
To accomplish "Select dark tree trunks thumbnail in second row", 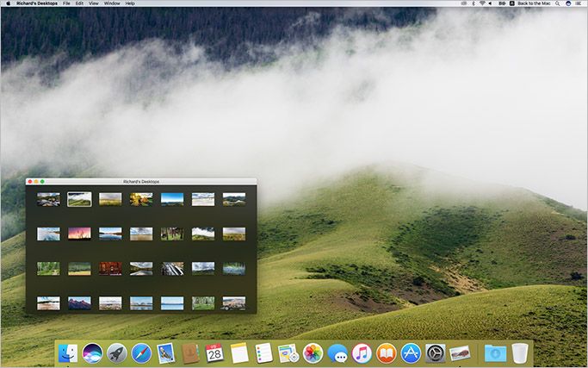I will tap(172, 234).
